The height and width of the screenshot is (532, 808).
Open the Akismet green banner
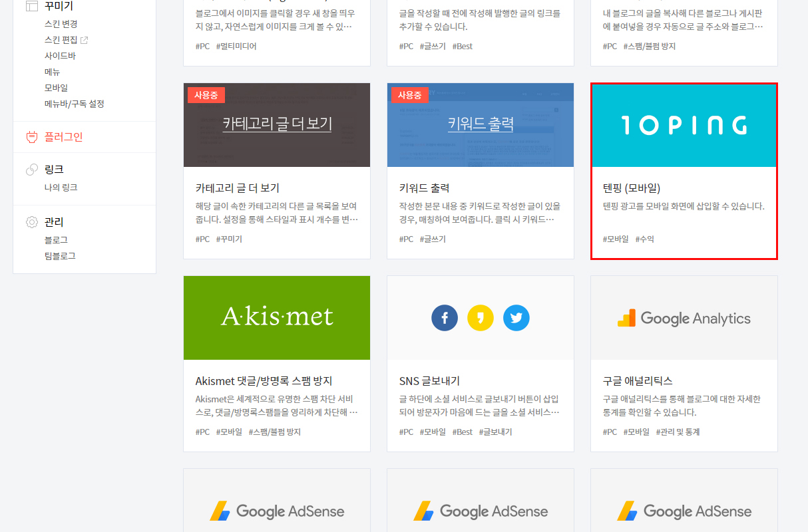point(277,318)
